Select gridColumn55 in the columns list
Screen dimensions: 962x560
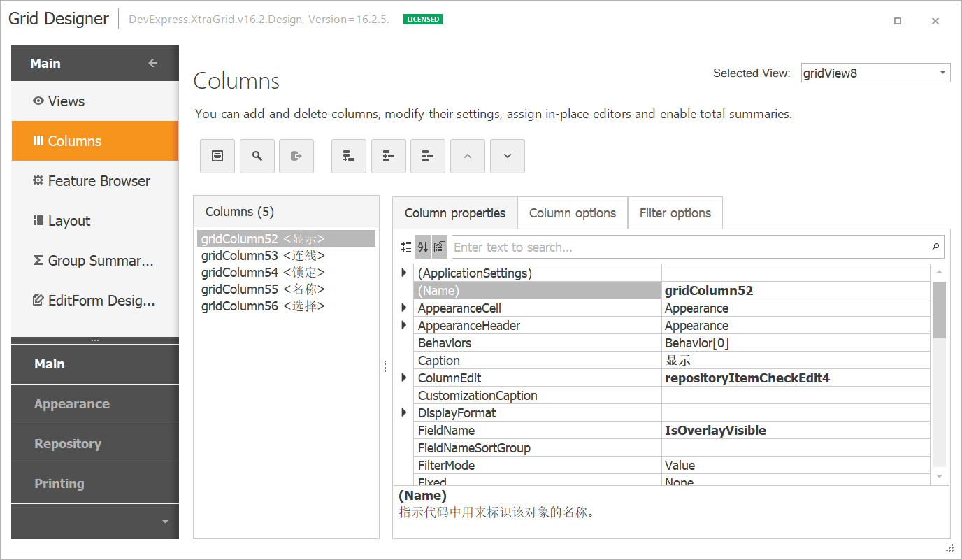coord(286,289)
